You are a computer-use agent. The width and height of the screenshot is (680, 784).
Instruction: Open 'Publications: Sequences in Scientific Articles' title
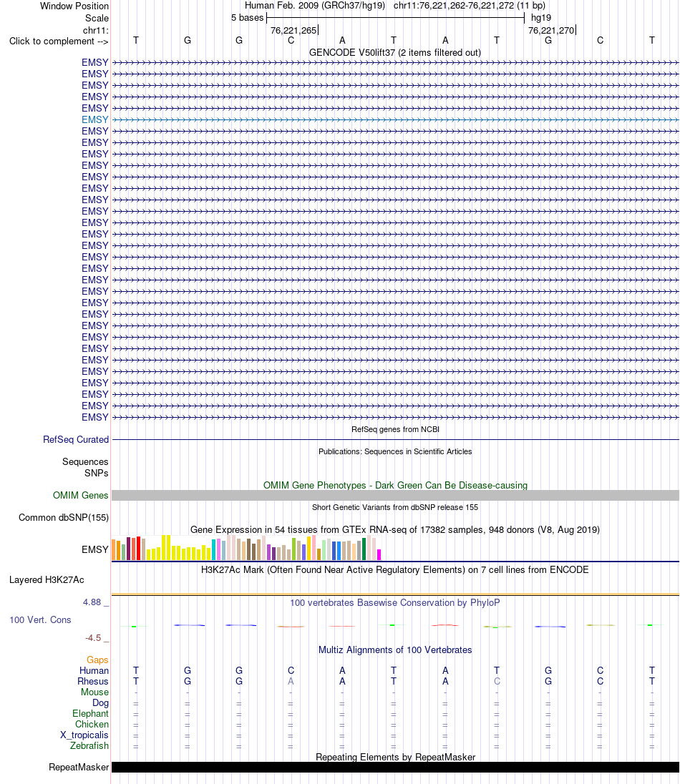point(395,451)
